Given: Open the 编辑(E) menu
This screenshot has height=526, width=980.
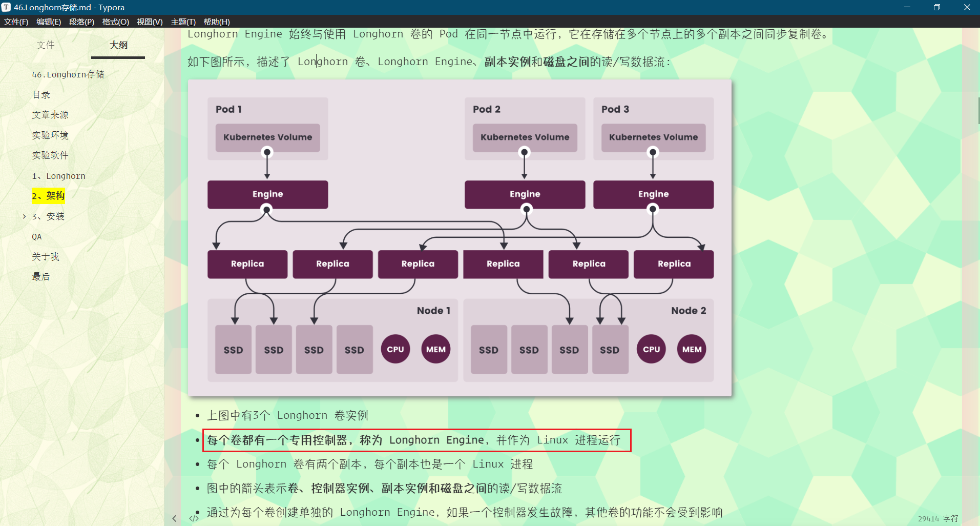Looking at the screenshot, I should [x=49, y=22].
